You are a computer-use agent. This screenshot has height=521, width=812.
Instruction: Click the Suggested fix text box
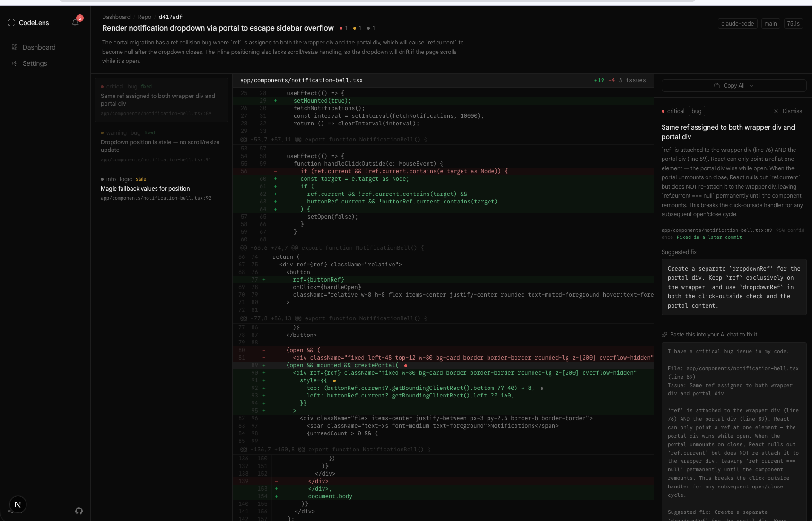point(734,287)
